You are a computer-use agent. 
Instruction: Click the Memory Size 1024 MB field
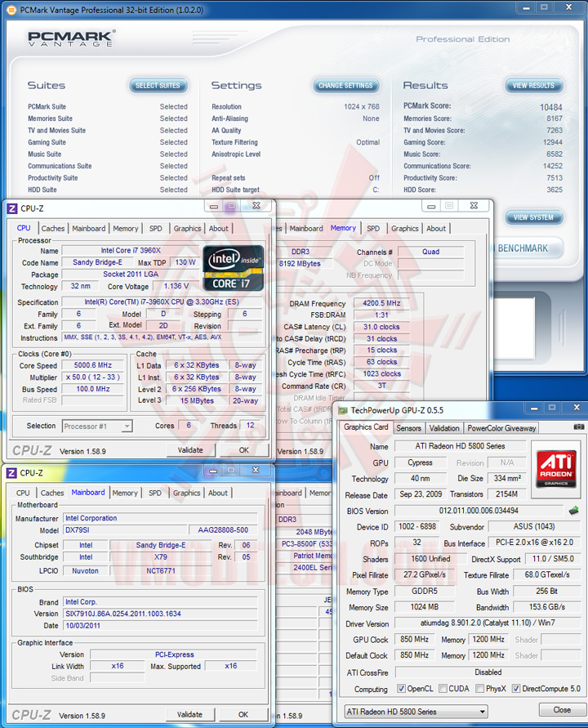424,607
